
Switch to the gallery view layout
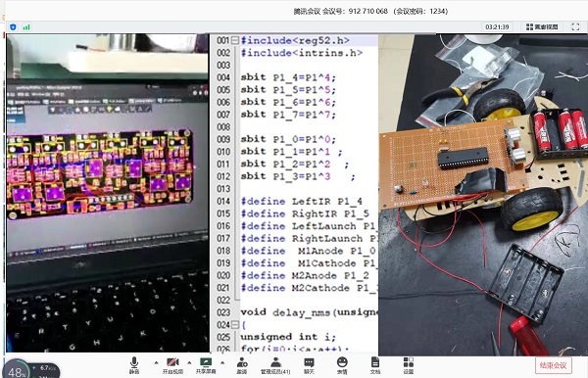[x=542, y=27]
